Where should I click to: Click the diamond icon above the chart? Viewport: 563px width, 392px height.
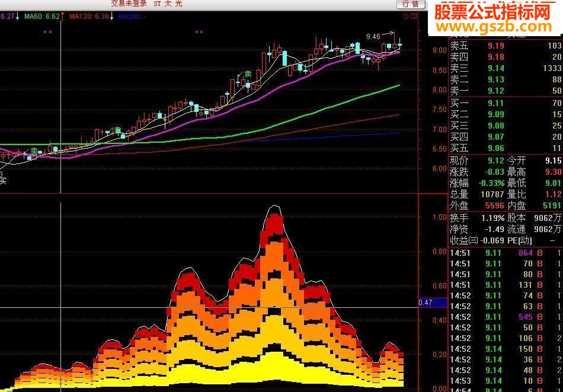[406, 16]
